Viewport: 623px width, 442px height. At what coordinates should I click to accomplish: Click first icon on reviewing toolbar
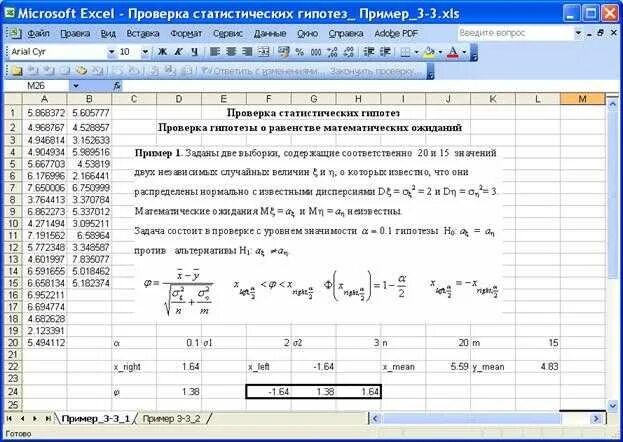pyautogui.click(x=17, y=71)
